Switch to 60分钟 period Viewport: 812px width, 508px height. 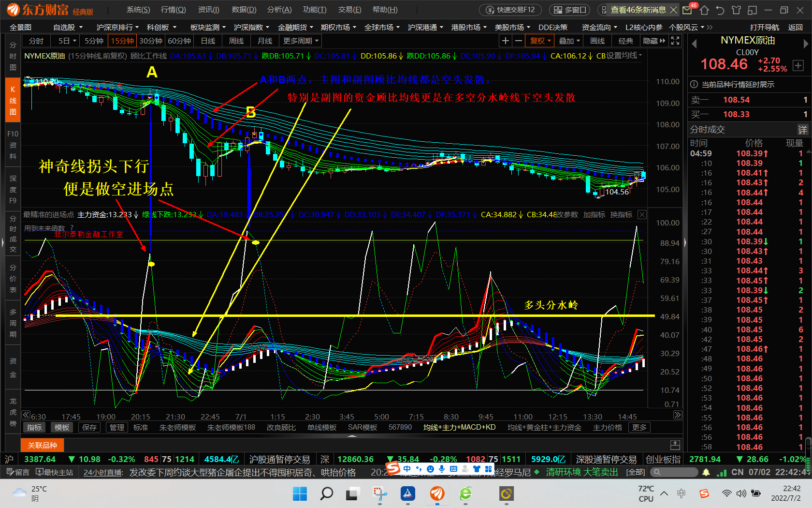(179, 41)
